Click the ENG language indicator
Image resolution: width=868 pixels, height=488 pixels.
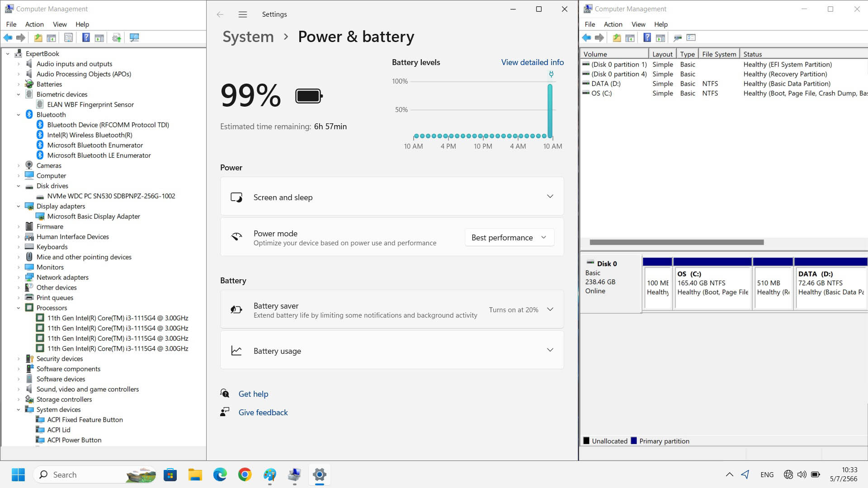(x=767, y=475)
